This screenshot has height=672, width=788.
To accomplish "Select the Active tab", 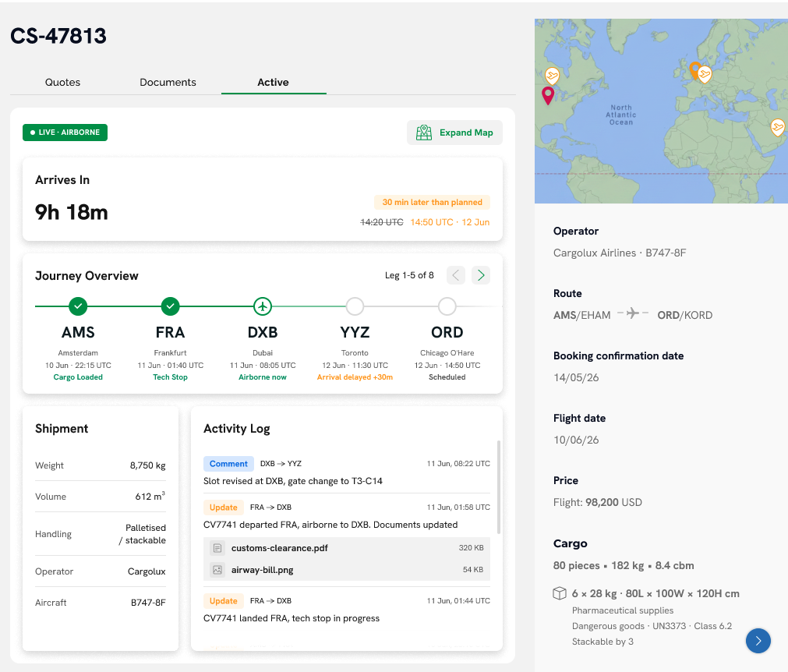I will [x=274, y=82].
